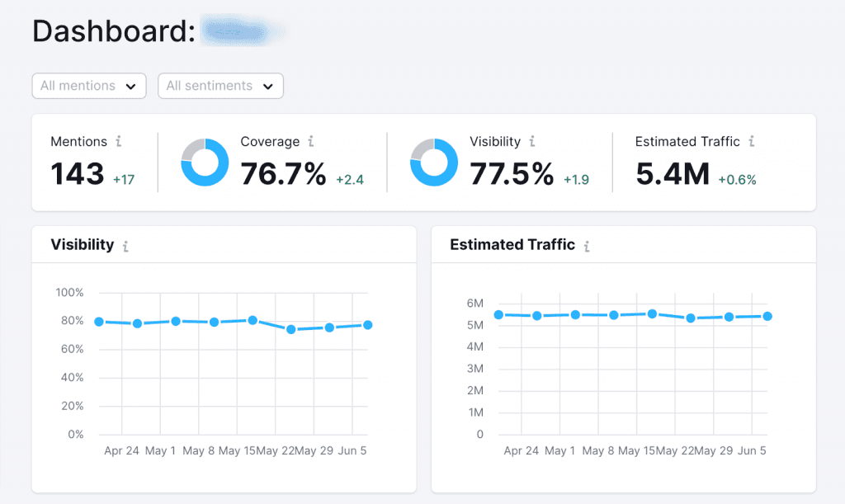Click the info icon beside Coverage
Viewport: 845px width, 504px height.
311,142
